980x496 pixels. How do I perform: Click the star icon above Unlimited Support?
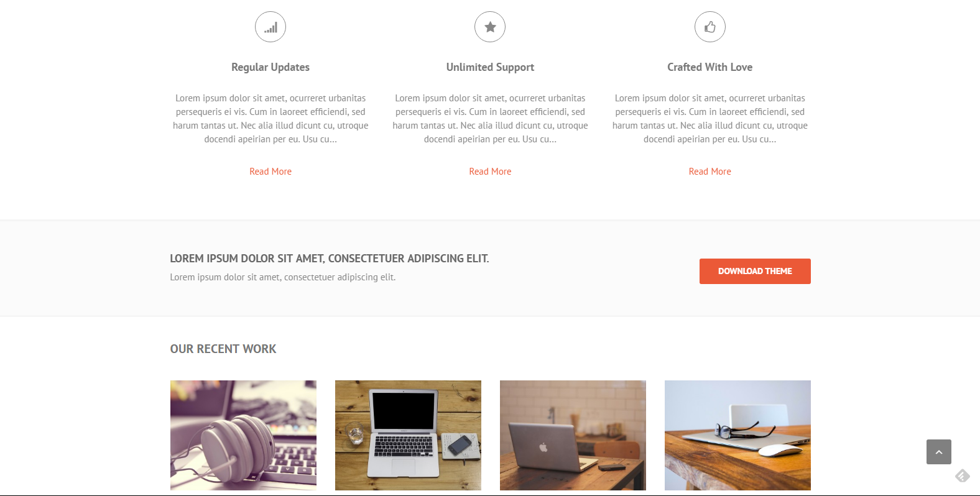tap(490, 27)
